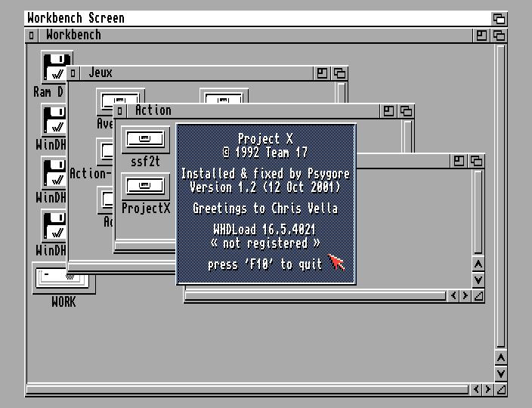Click Workbench Screen depth gadget

click(499, 18)
